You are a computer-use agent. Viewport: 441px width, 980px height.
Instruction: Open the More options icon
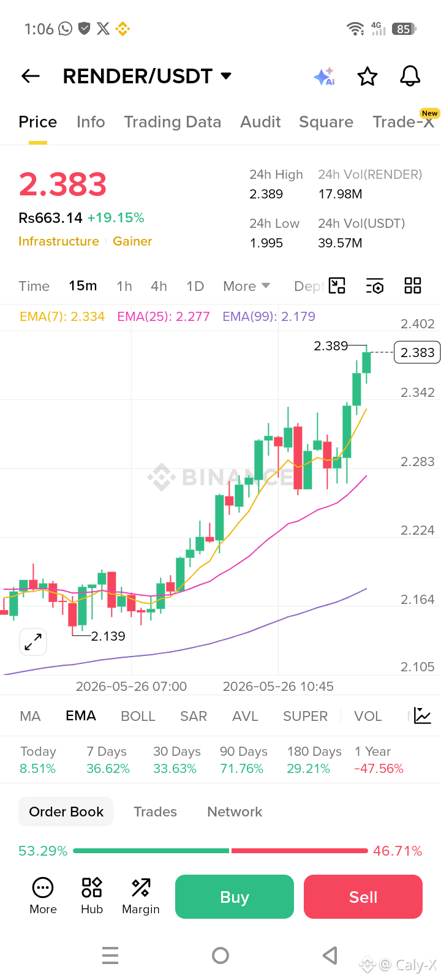click(x=43, y=896)
